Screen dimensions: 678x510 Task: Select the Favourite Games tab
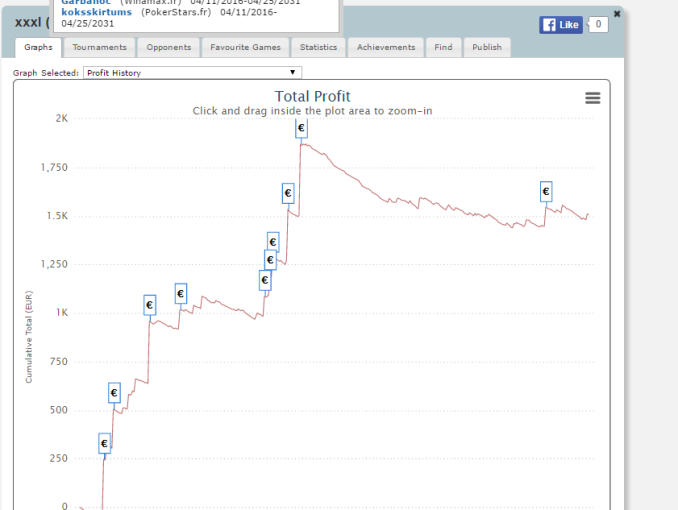coord(246,47)
